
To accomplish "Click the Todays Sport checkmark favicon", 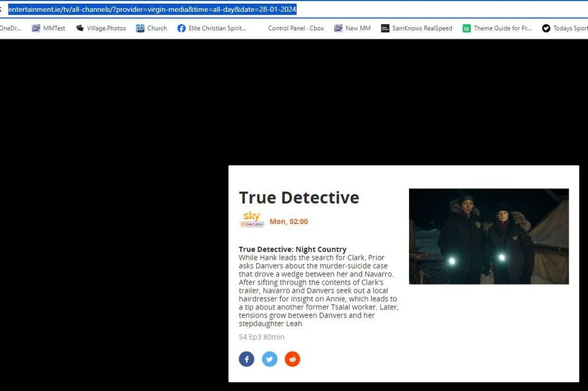I will (546, 28).
